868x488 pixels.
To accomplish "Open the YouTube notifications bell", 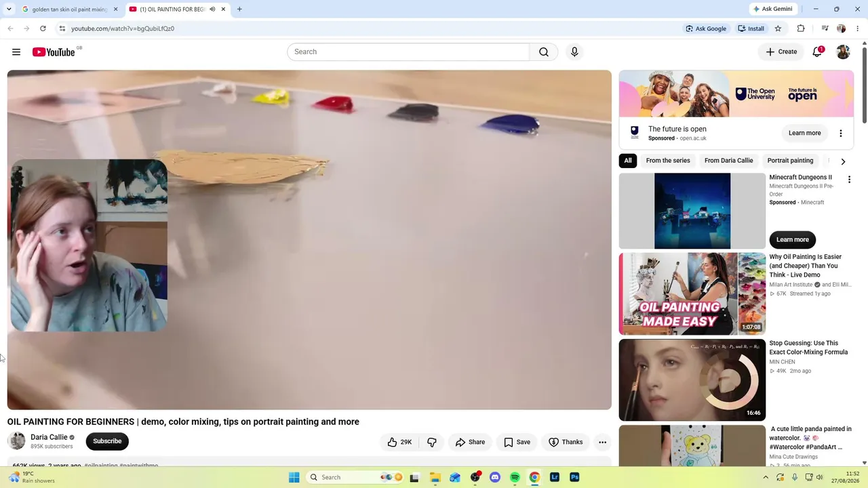I will pos(818,52).
